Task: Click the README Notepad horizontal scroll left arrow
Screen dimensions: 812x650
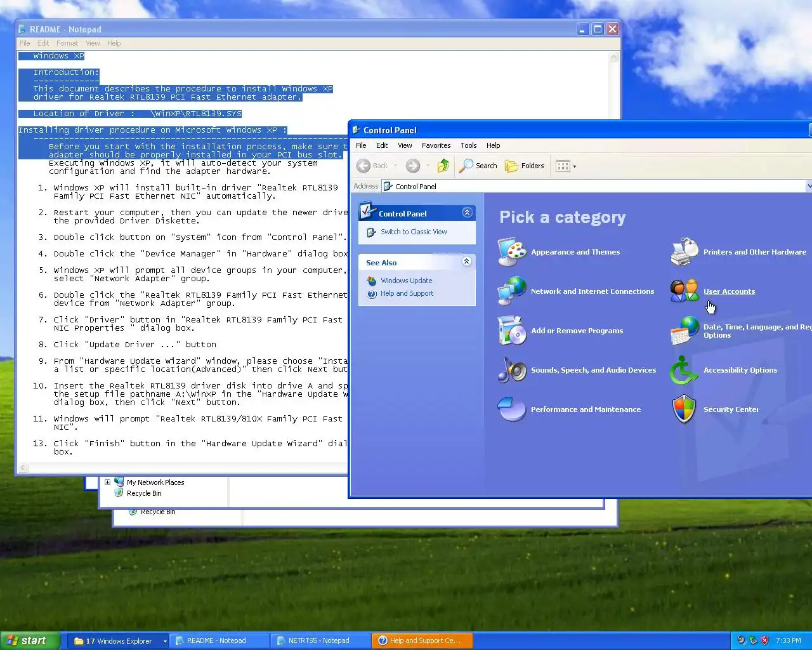Action: [23, 468]
